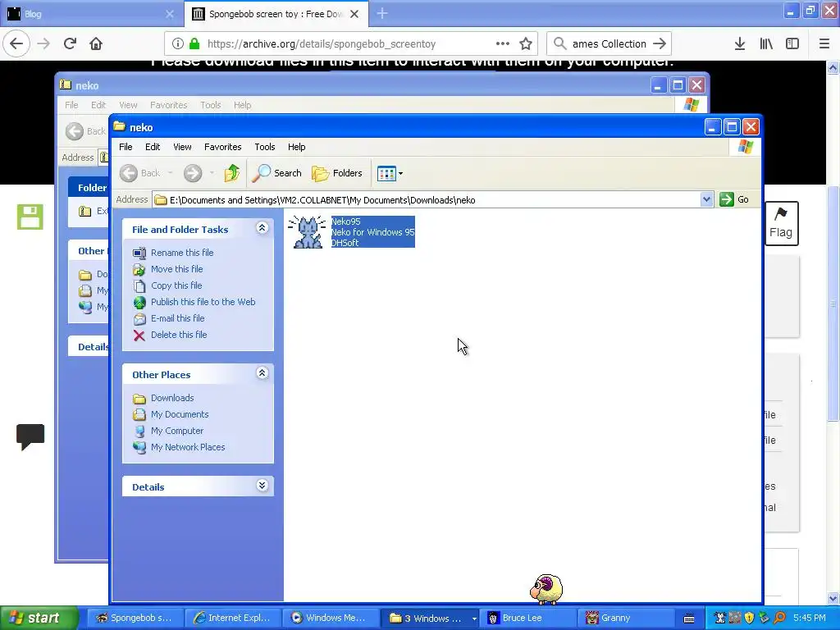Open the grouped 3 Windows Explorer taskbar button

tap(430, 618)
